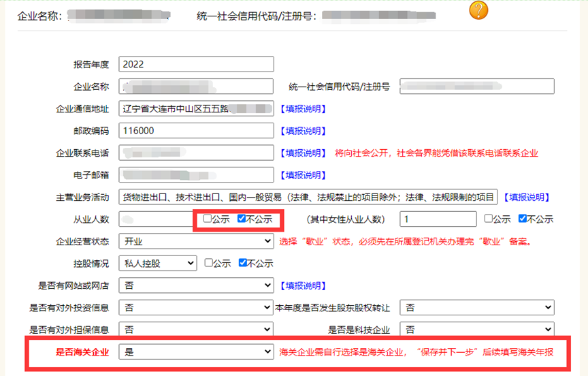The width and height of the screenshot is (588, 376).
Task: Check 公示 for 女性从业人数
Action: [488, 219]
